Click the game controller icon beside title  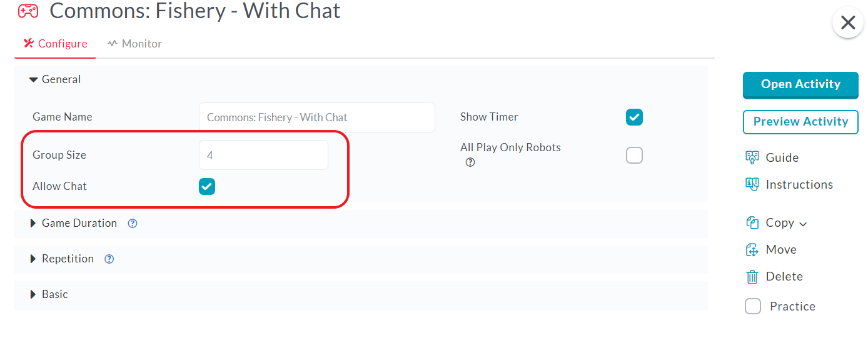click(x=28, y=11)
